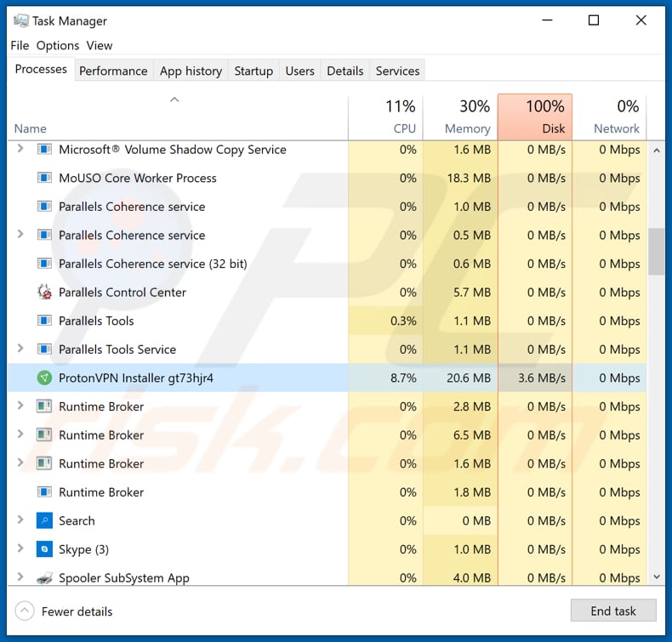Click the 5.7 MB memory value
This screenshot has width=672, height=642.
(472, 293)
